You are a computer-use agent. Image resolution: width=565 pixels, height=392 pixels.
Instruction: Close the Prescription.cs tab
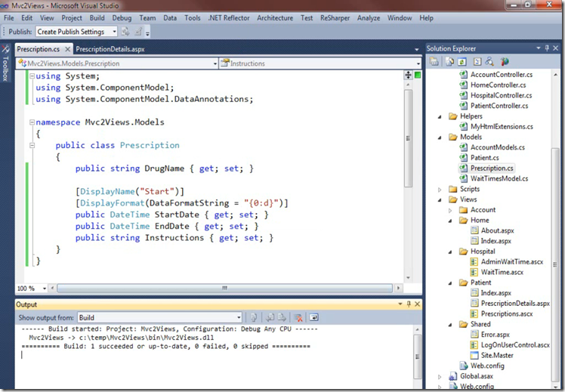point(67,49)
